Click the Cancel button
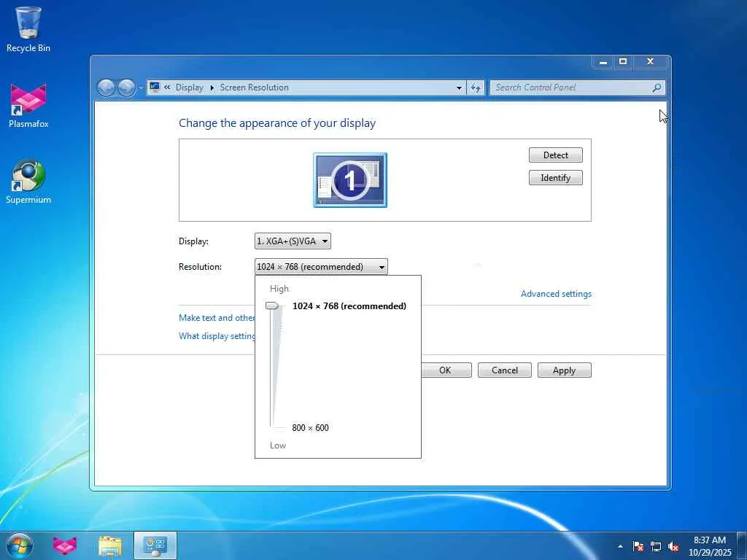The width and height of the screenshot is (747, 560). [505, 370]
